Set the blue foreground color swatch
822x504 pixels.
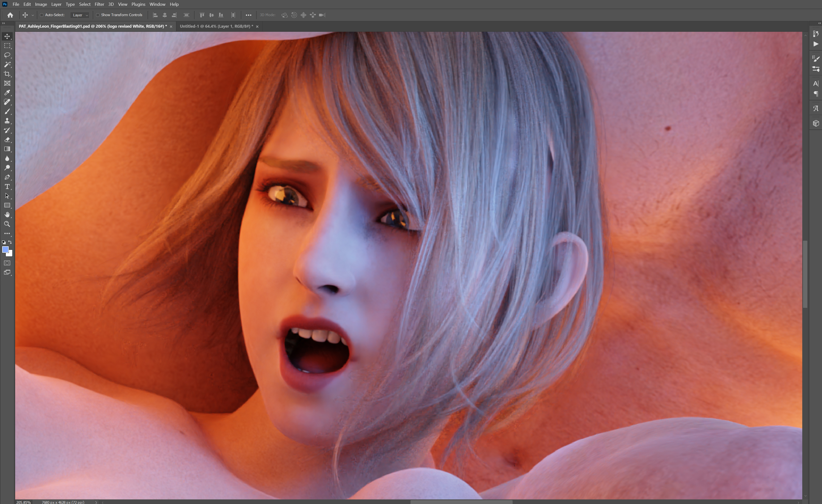point(5,250)
